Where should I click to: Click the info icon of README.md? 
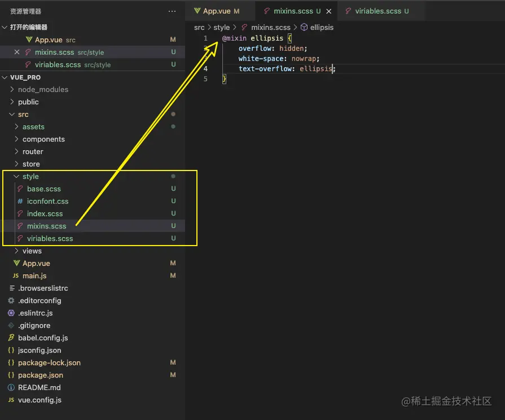pos(11,387)
